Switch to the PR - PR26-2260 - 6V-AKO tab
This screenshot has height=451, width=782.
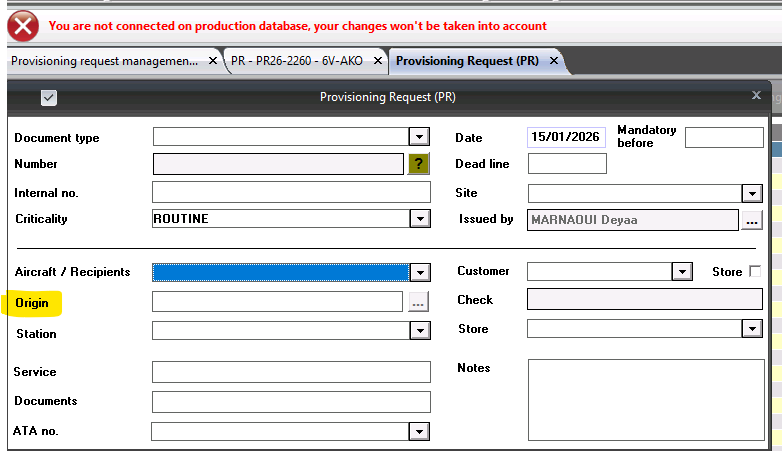pos(297,61)
